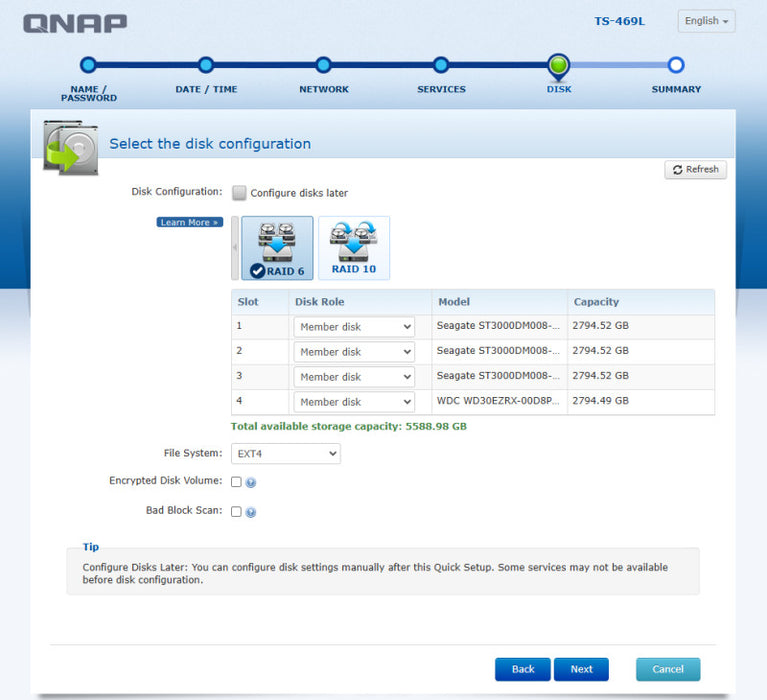
Task: Click the TS-469L model name
Action: point(619,21)
